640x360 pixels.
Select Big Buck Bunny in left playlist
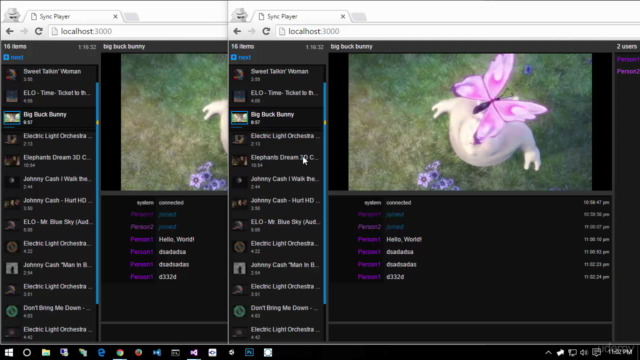click(49, 118)
